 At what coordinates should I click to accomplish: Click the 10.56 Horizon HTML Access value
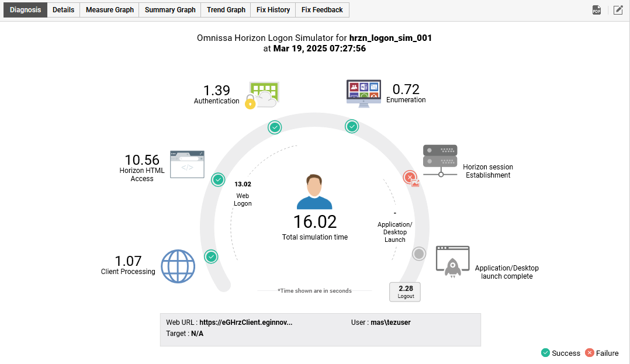click(142, 160)
